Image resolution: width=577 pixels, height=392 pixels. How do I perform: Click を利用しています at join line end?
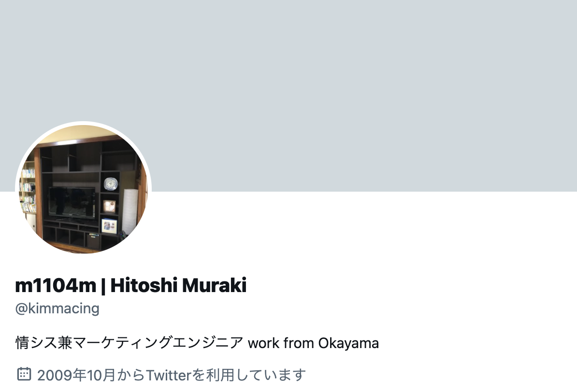(x=249, y=375)
